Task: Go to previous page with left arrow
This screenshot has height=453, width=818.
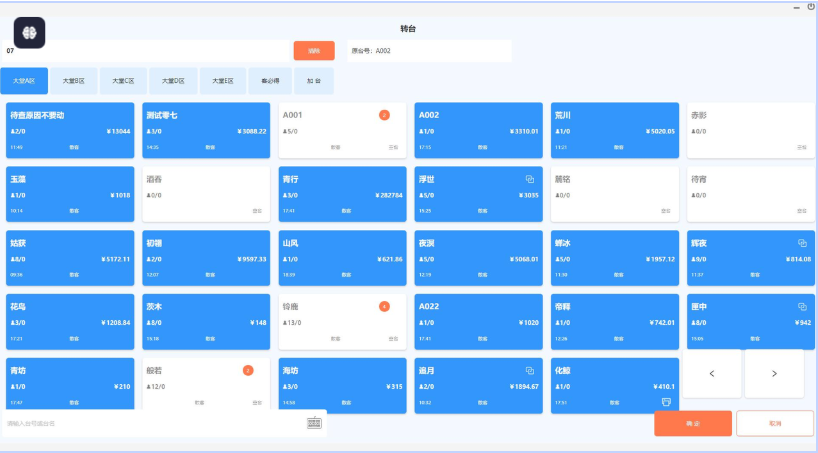Action: coord(712,373)
